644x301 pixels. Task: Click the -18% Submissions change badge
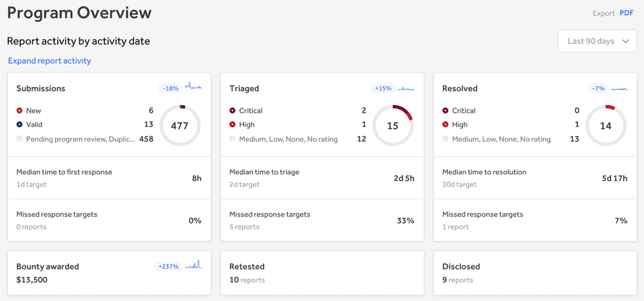click(x=171, y=88)
